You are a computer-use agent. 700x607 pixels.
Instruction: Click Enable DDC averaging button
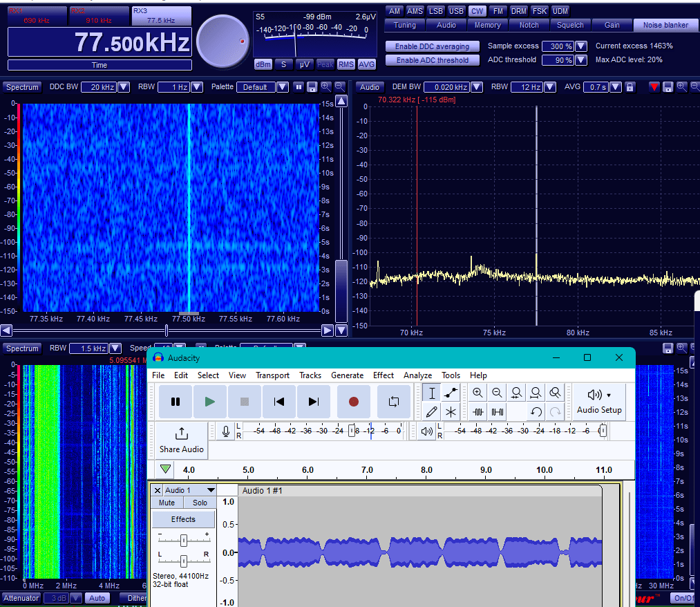(432, 46)
